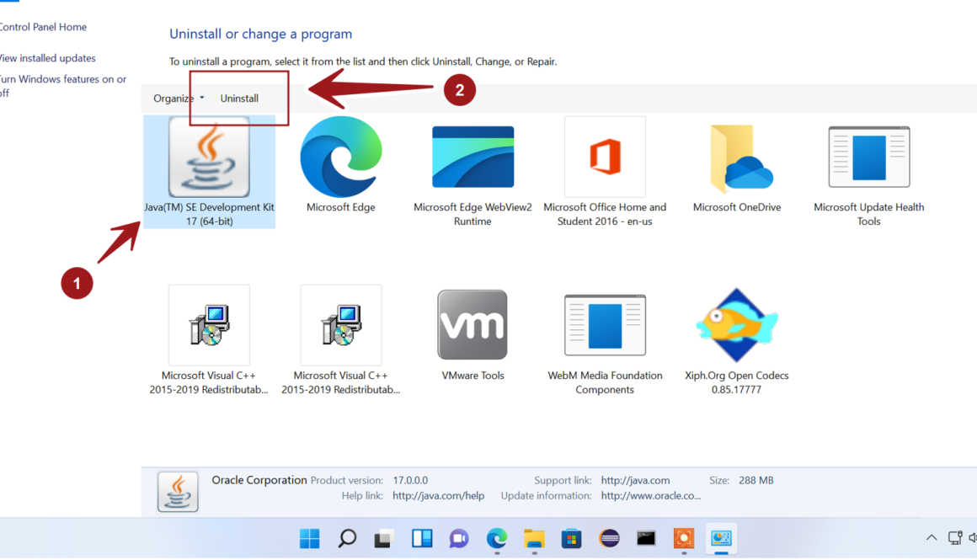The height and width of the screenshot is (560, 977).
Task: Select Xiph.Org Open Codecs program
Action: click(x=737, y=333)
